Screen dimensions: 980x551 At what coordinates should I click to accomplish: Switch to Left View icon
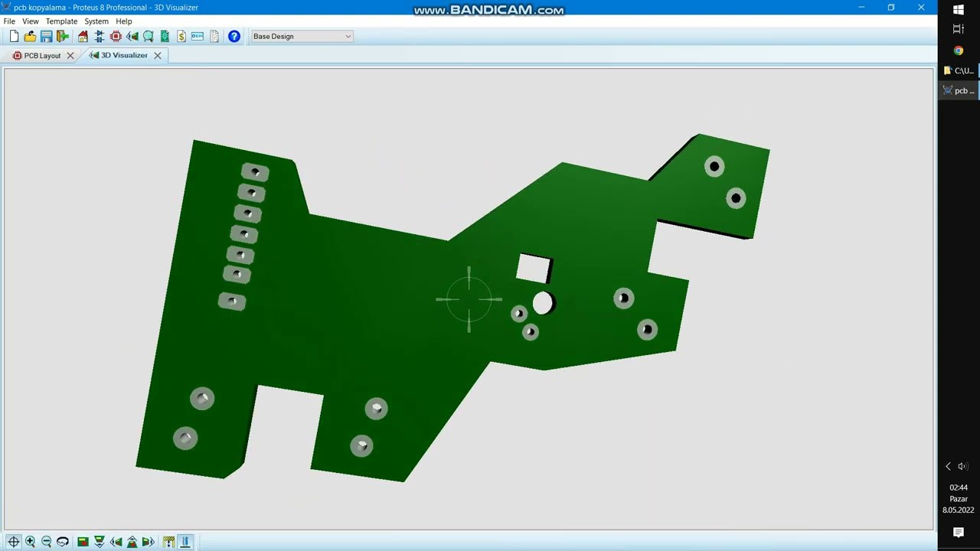(116, 542)
